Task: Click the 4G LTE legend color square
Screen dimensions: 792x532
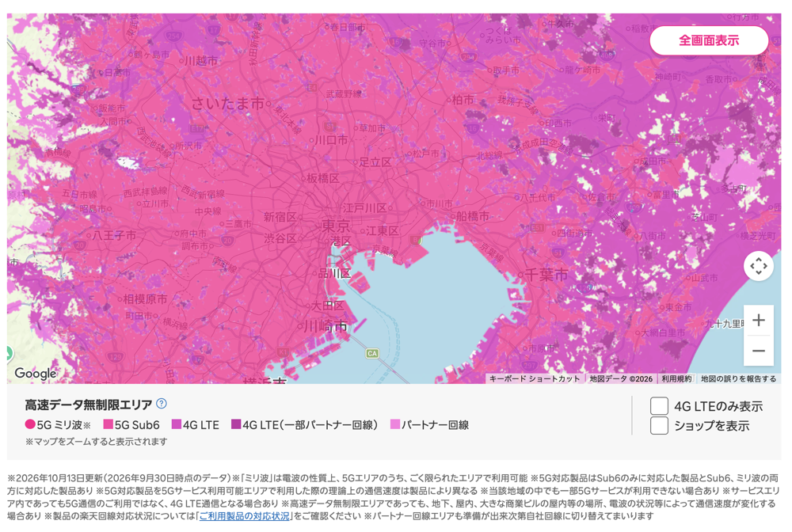Action: 177,424
